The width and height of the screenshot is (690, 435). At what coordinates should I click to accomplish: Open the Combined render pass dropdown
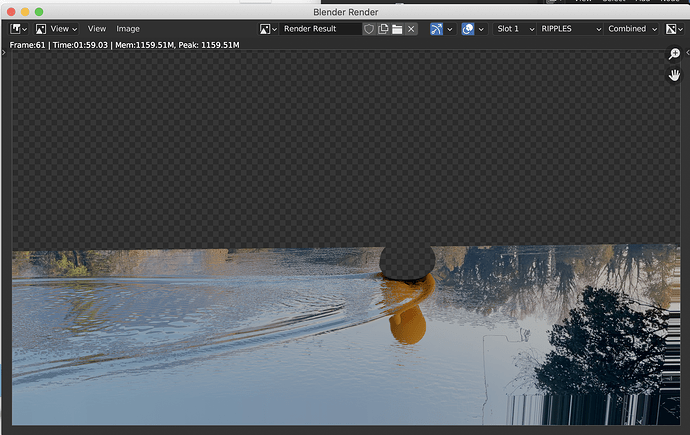pyautogui.click(x=632, y=29)
